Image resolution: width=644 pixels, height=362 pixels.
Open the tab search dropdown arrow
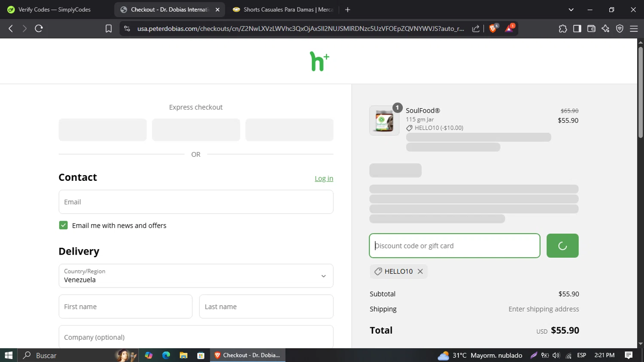571,9
